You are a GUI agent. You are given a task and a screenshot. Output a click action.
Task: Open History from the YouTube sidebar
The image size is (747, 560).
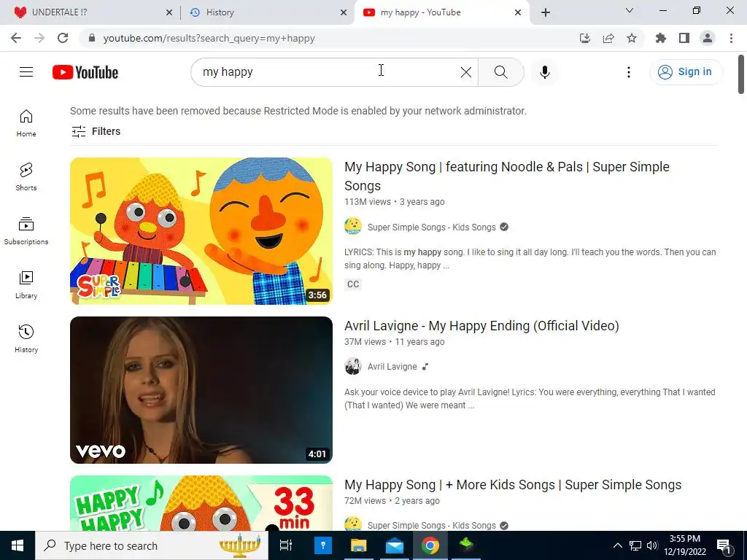tap(26, 338)
